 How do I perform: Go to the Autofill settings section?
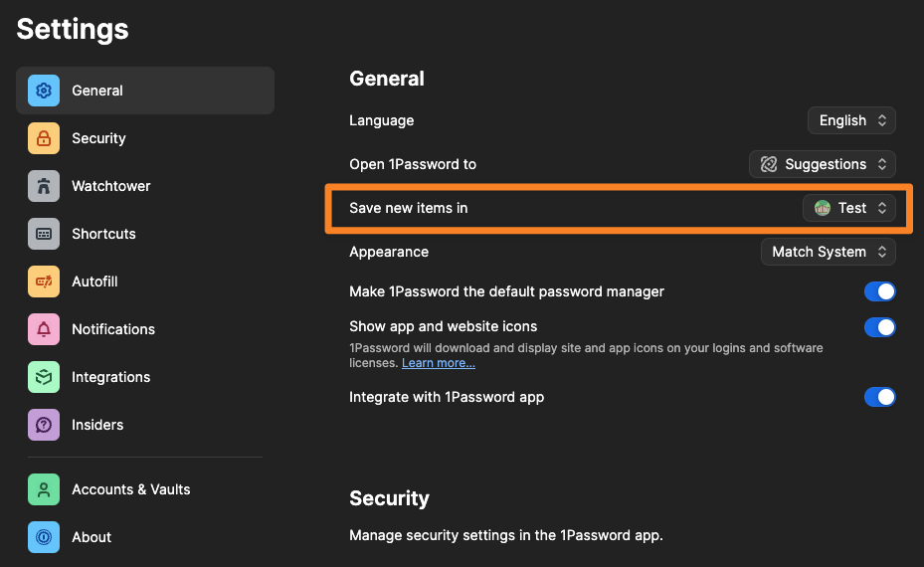click(94, 282)
